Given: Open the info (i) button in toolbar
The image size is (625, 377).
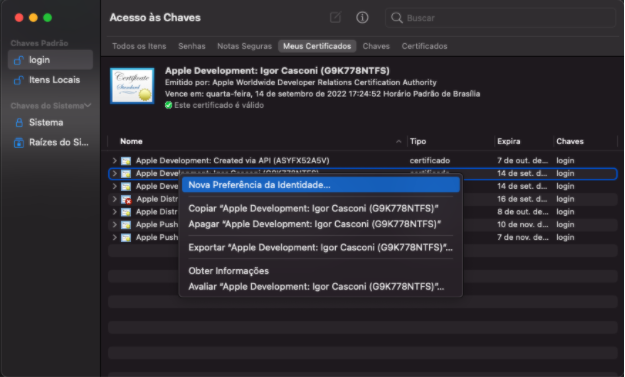Looking at the screenshot, I should (x=362, y=17).
